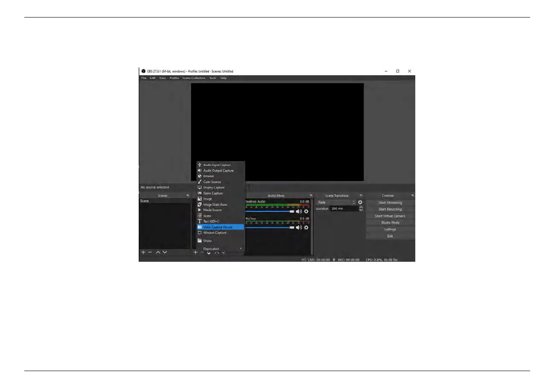Add a Color Source

click(x=221, y=182)
